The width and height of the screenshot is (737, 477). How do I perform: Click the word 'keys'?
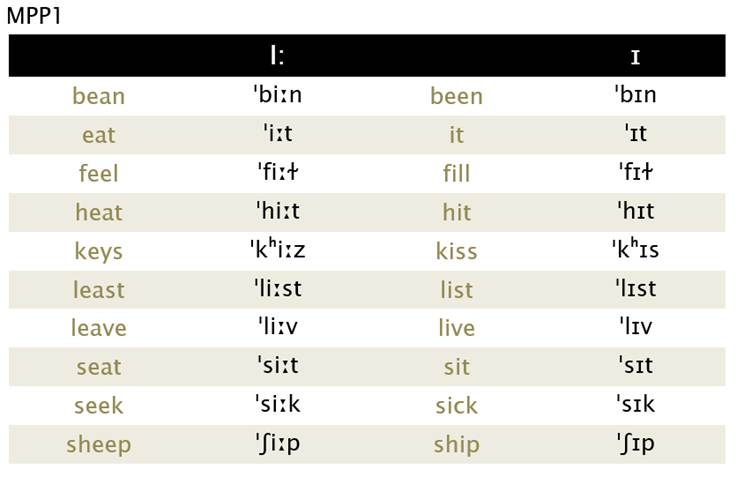tap(99, 251)
